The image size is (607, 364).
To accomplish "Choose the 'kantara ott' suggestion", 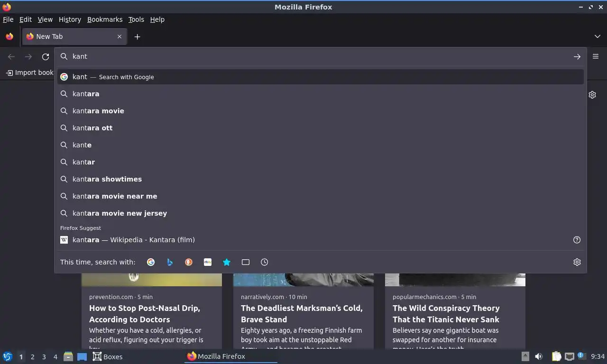I will 321,128.
